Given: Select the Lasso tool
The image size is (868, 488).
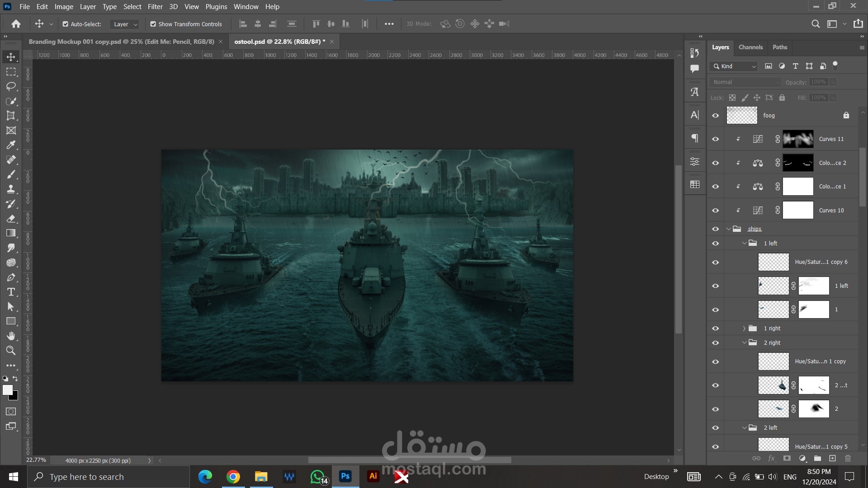Looking at the screenshot, I should click(x=11, y=86).
